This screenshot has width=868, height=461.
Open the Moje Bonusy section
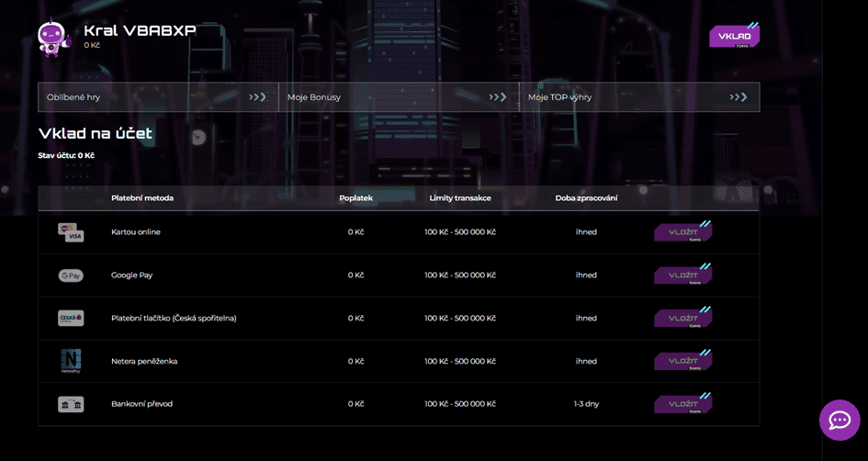tap(399, 97)
